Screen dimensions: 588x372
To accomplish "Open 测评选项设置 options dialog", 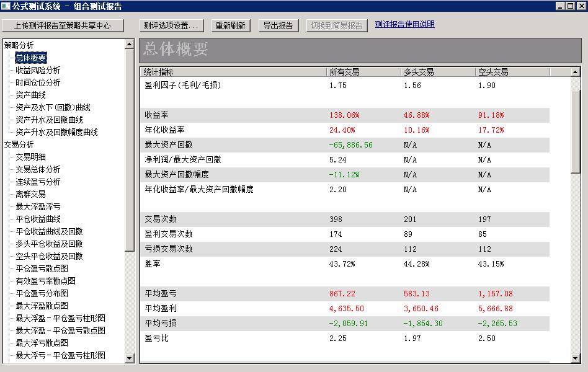I will (171, 25).
